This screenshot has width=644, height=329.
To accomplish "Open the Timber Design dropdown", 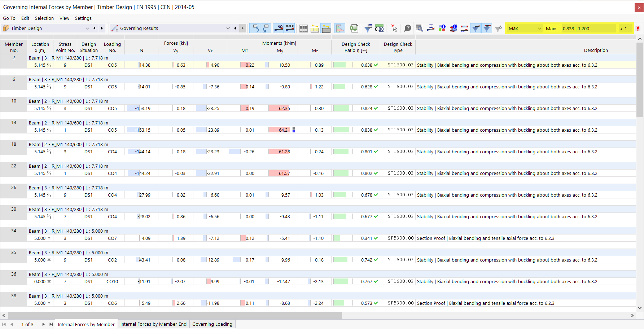I will click(46, 28).
